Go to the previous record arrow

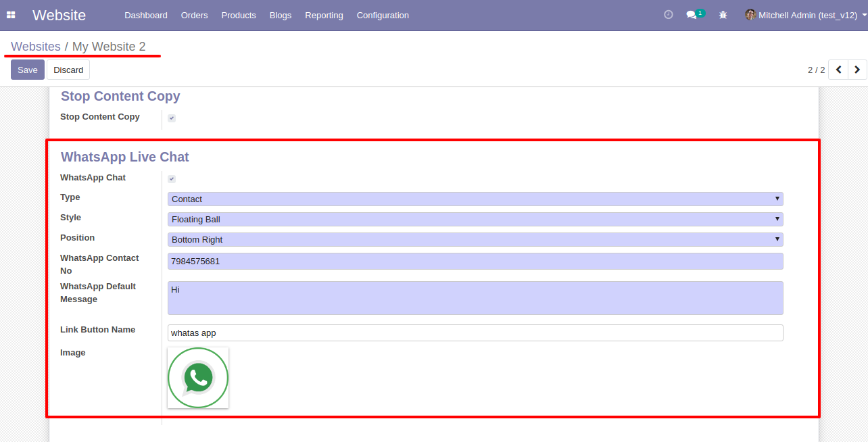tap(838, 70)
